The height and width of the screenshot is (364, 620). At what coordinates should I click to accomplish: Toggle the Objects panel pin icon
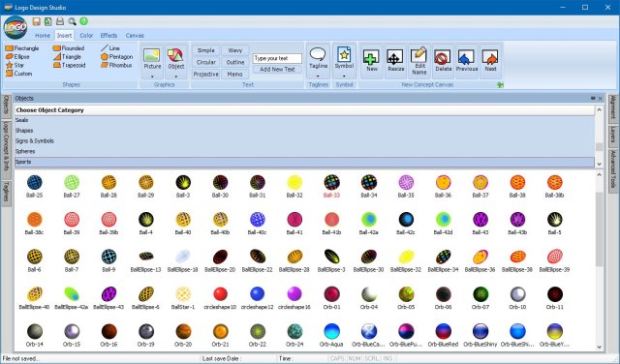click(593, 98)
